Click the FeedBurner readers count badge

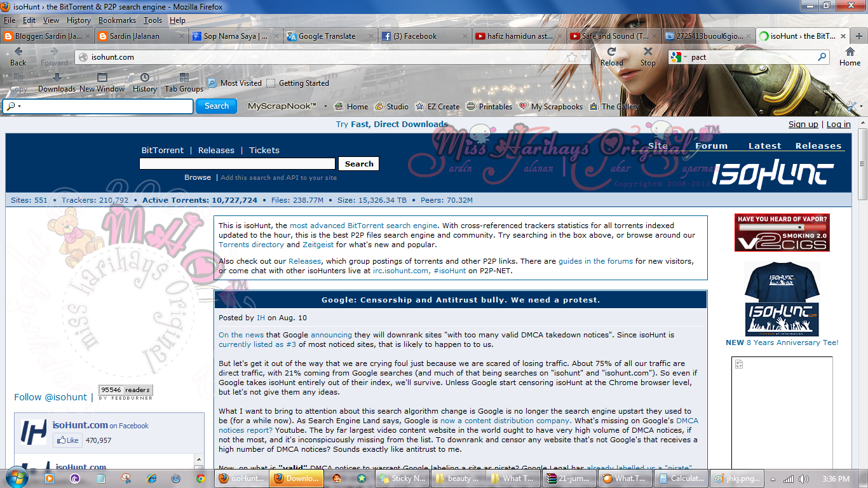point(125,393)
